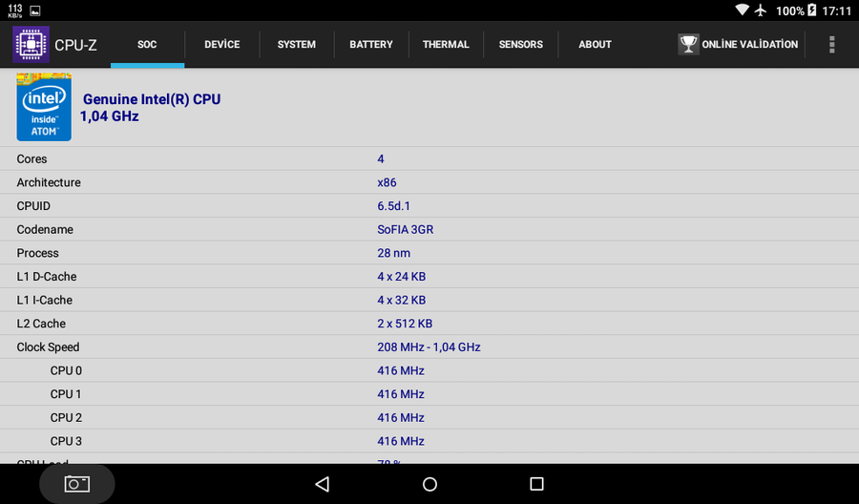
Task: Select the CPU 0 row label
Action: [x=66, y=371]
